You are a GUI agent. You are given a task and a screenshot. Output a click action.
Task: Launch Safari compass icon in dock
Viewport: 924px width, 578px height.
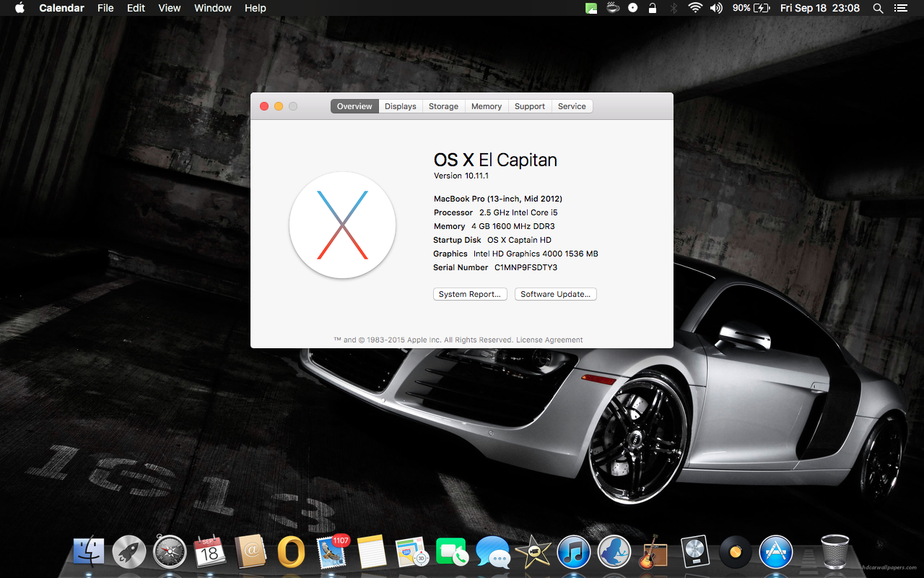point(170,553)
